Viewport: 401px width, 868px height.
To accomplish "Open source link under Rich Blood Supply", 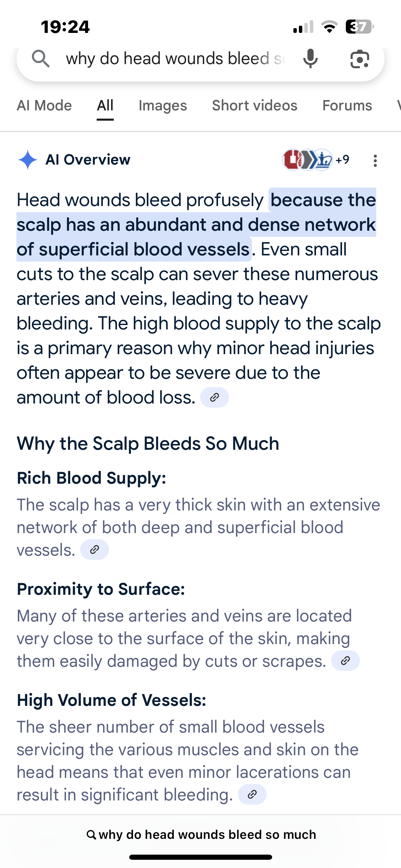I will pyautogui.click(x=95, y=550).
